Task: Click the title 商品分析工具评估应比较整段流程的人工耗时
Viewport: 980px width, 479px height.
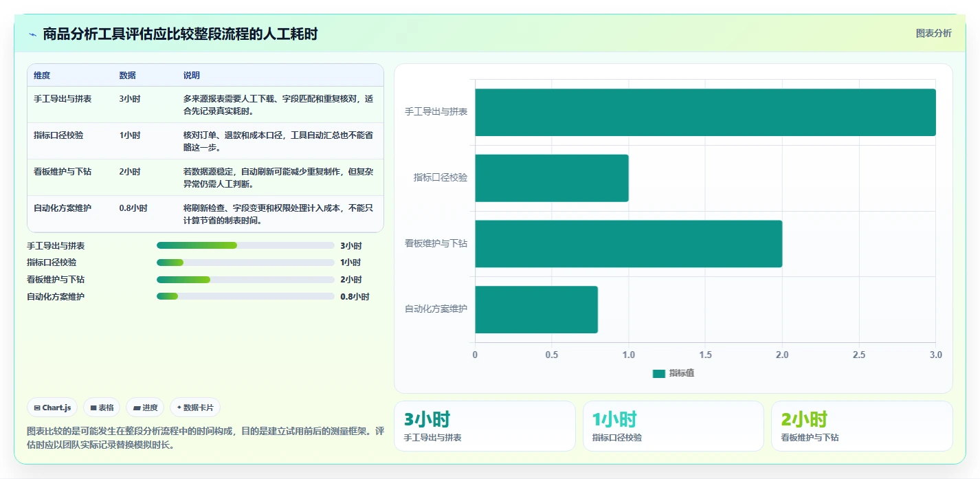Action: (180, 34)
